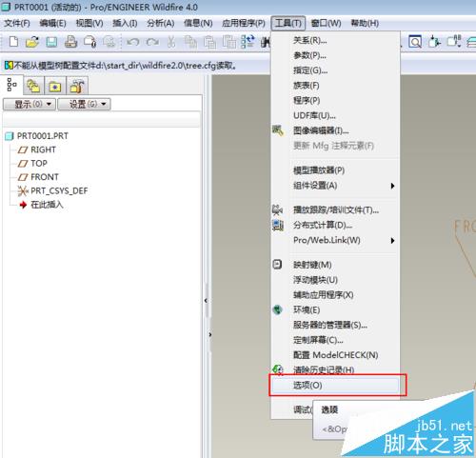The width and height of the screenshot is (476, 458).
Task: Open the 视图(V) menu
Action: (x=89, y=23)
